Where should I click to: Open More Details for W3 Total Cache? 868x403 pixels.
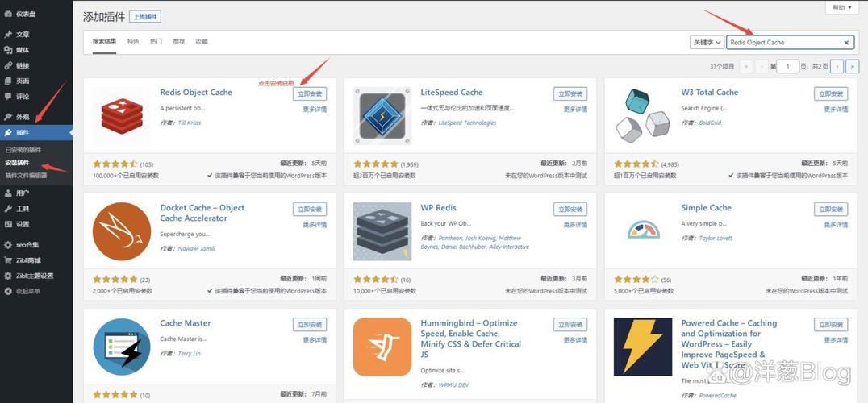pyautogui.click(x=836, y=110)
